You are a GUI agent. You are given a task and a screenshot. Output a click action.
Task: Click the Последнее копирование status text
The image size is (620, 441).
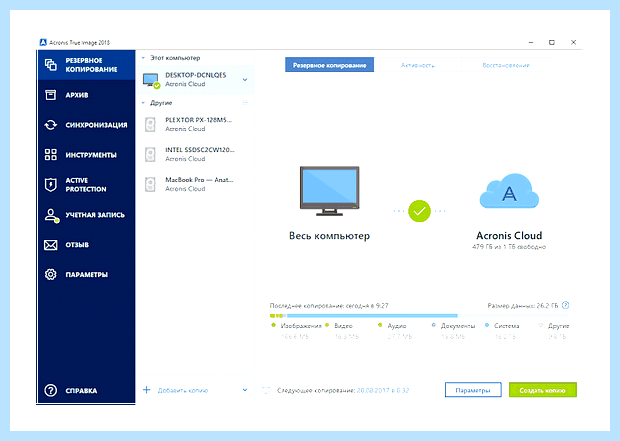pyautogui.click(x=329, y=305)
